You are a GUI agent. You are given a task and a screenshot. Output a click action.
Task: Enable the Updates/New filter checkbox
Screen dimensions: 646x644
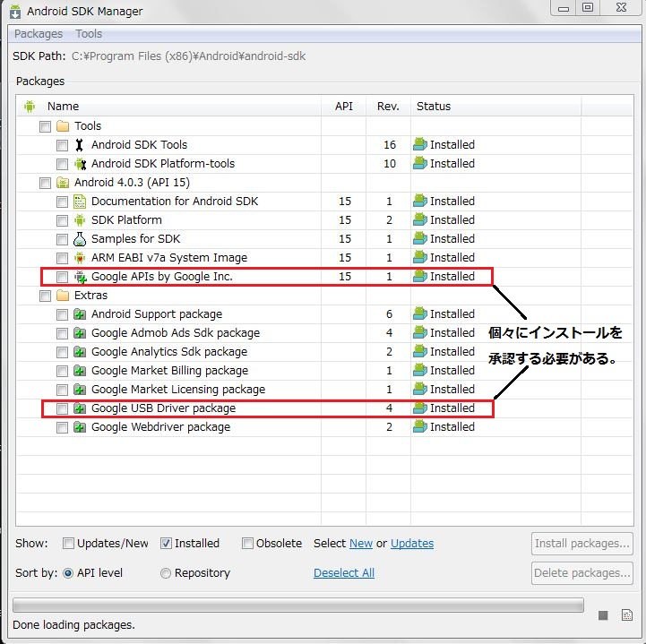[x=68, y=544]
